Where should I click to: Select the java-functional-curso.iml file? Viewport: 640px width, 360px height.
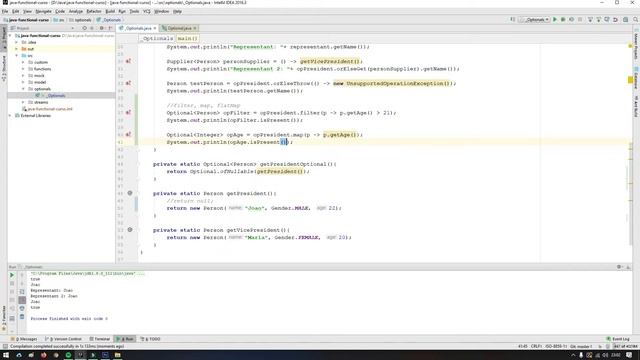click(47, 109)
